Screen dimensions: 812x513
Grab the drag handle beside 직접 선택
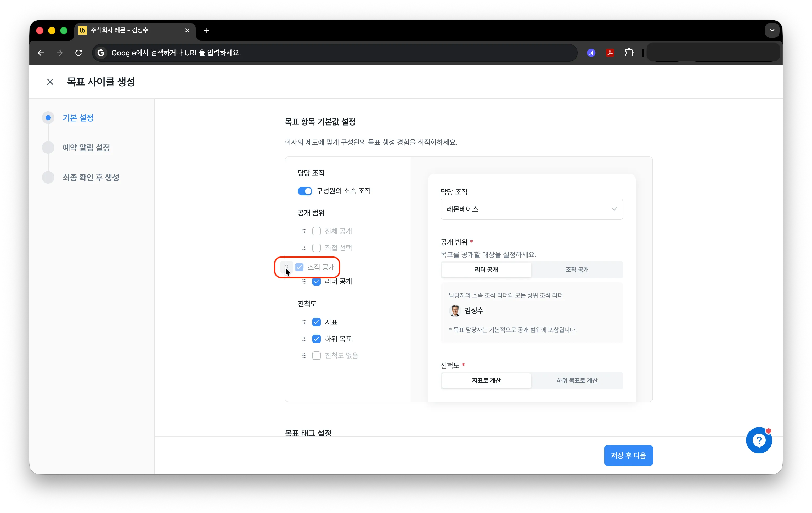[304, 248]
